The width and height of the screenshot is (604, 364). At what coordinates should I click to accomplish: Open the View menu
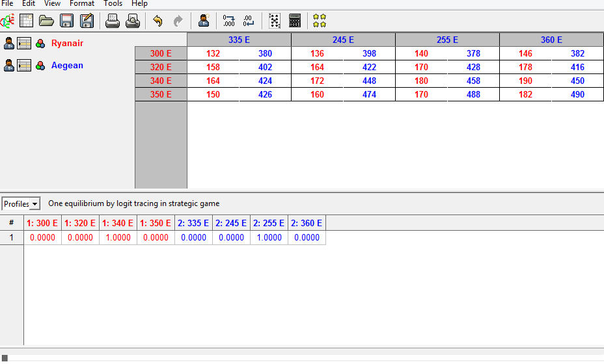click(52, 3)
